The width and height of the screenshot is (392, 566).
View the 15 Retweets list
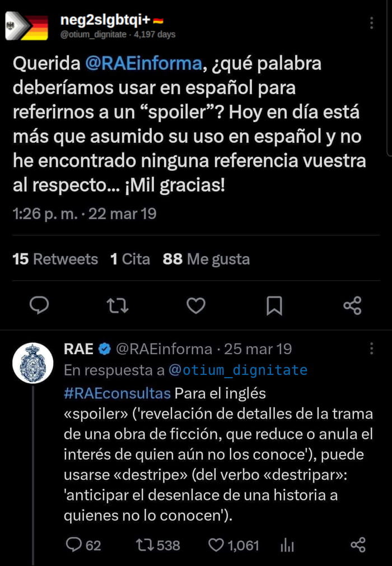point(55,259)
